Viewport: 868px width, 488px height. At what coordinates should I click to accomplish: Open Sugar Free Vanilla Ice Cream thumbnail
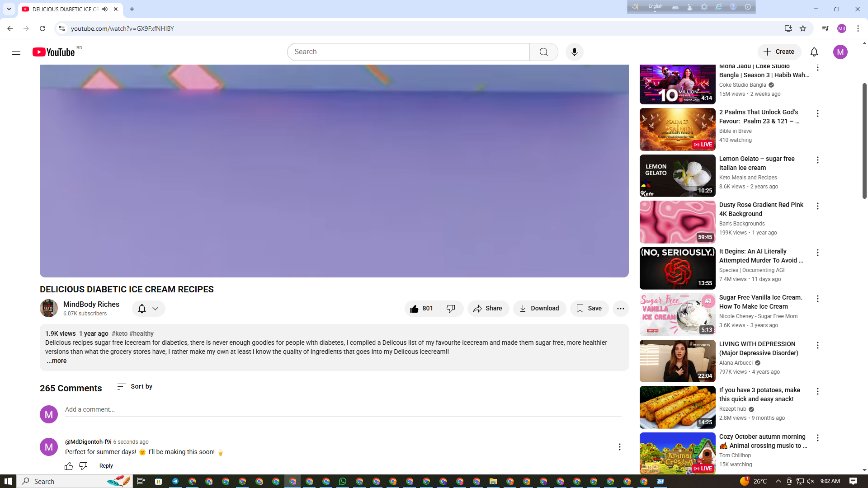[x=677, y=314]
